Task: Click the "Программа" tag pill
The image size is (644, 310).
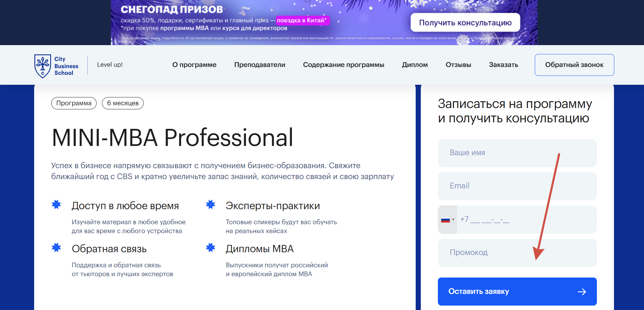Action: coord(74,103)
